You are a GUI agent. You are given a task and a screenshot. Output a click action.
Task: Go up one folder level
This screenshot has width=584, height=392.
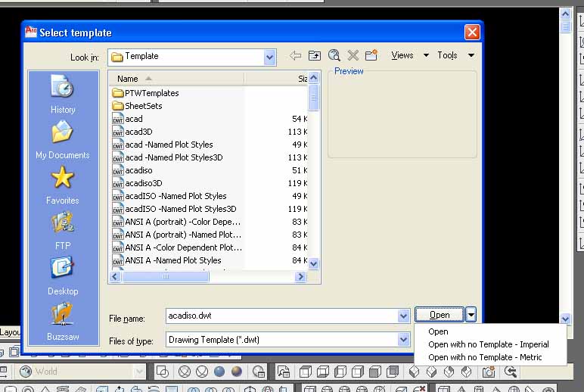315,55
